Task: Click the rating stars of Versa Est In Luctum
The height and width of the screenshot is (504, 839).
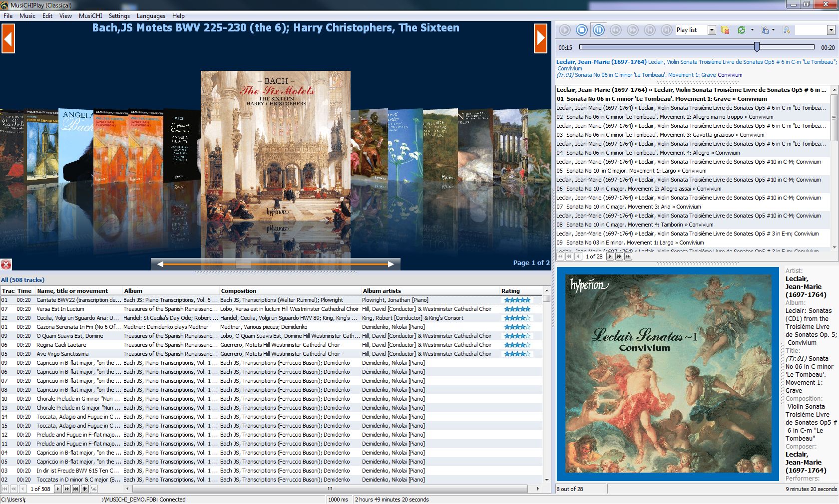Action: [x=517, y=309]
